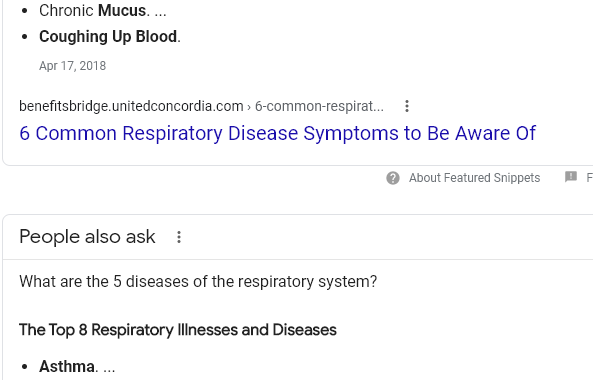
Task: Click the "People also ask" heading
Action: 87,237
